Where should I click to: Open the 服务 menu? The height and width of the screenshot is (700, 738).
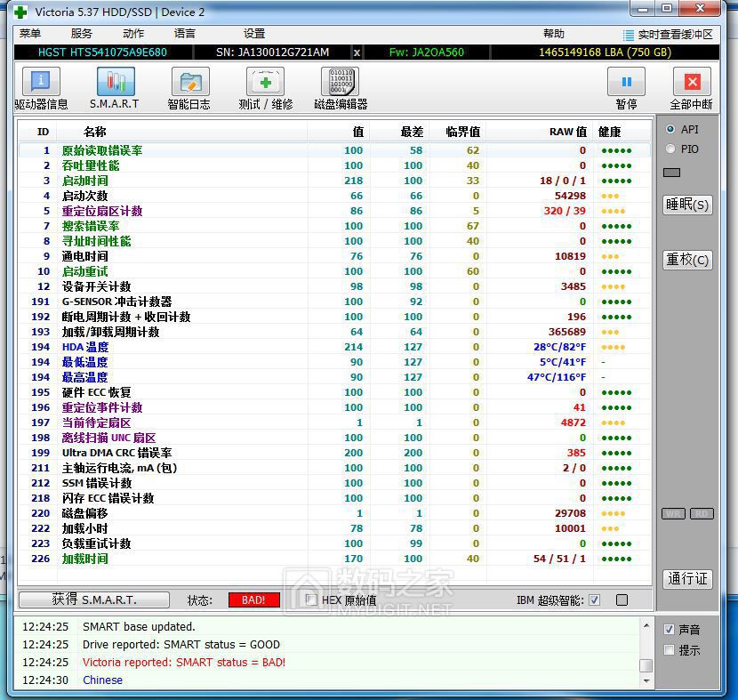point(82,34)
